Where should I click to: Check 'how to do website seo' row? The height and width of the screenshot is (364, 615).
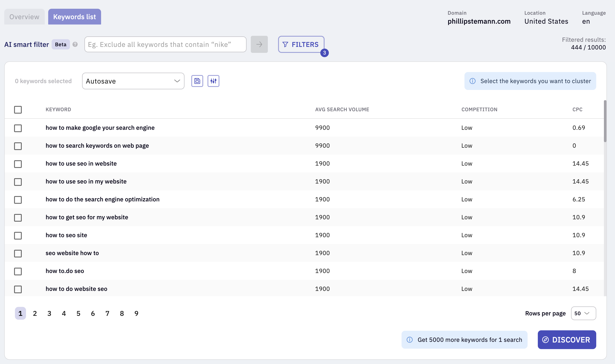(x=18, y=289)
